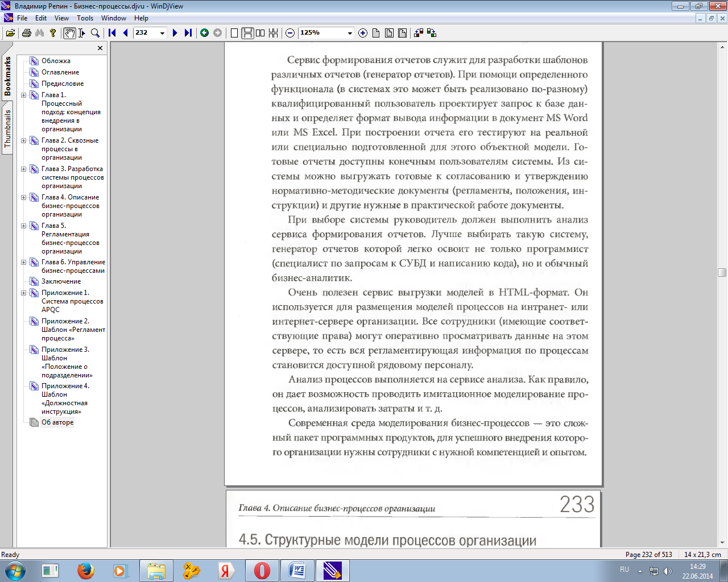728x582 pixels.
Task: Open the Заключение bookmark
Action: click(61, 281)
